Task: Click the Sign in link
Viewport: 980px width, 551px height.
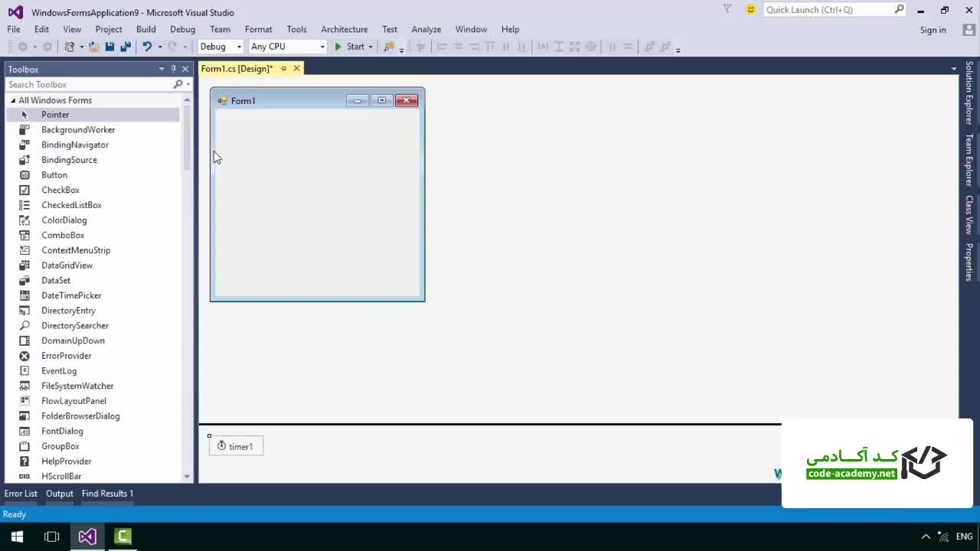Action: pyautogui.click(x=933, y=30)
